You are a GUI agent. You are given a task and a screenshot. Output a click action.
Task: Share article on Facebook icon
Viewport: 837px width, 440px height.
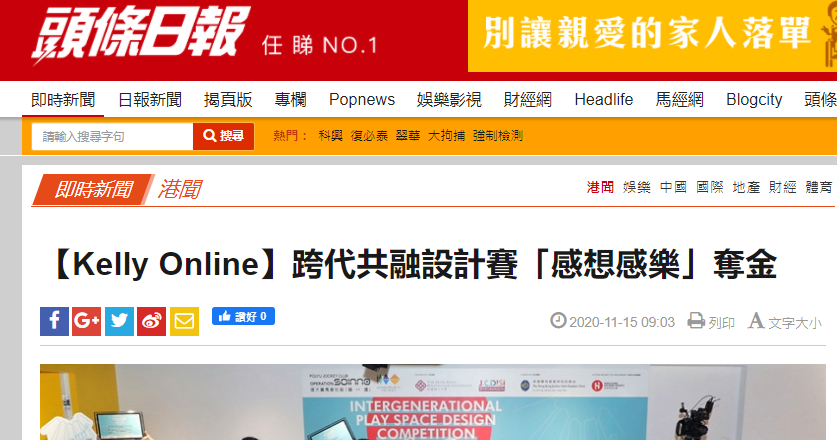click(x=54, y=321)
